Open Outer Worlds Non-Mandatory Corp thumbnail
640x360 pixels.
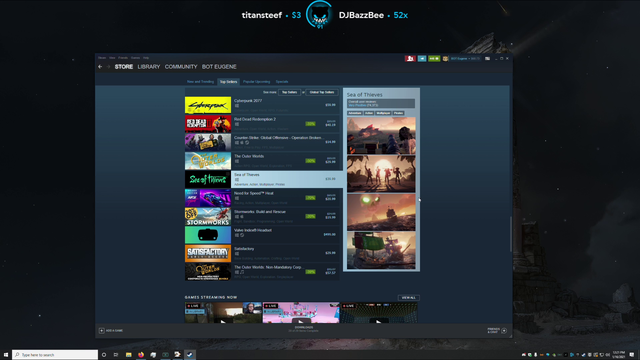(208, 272)
